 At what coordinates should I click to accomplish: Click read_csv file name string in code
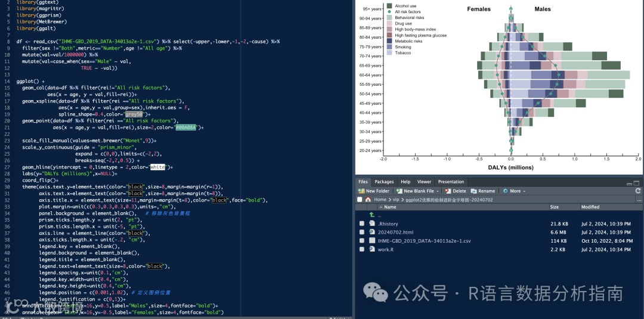[107, 42]
